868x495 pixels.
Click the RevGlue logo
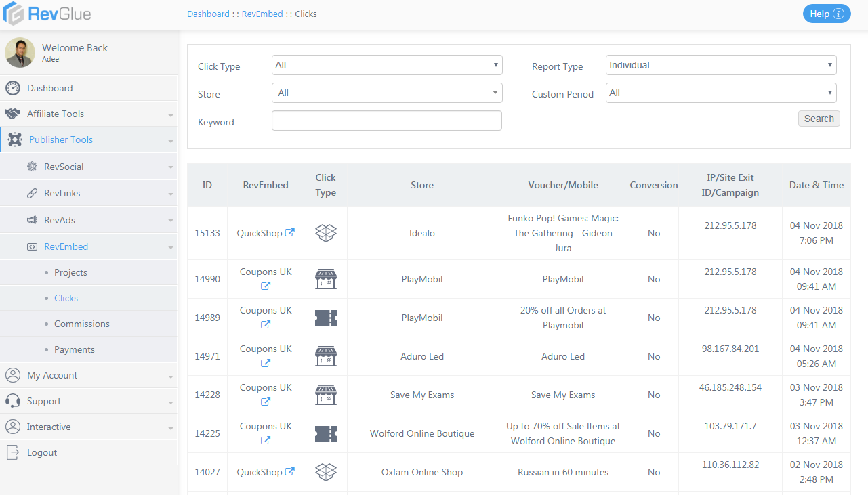47,14
